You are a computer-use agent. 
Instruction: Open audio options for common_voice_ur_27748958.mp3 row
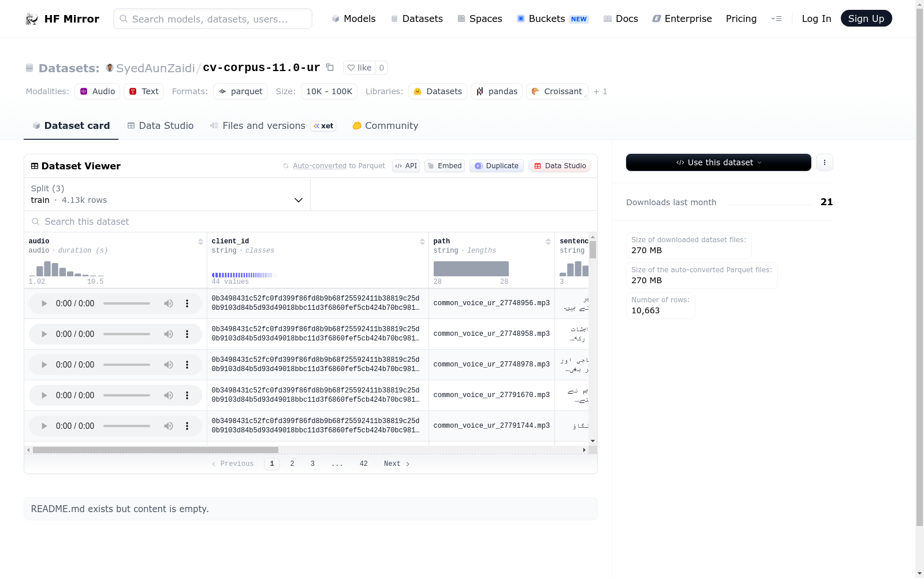[187, 334]
